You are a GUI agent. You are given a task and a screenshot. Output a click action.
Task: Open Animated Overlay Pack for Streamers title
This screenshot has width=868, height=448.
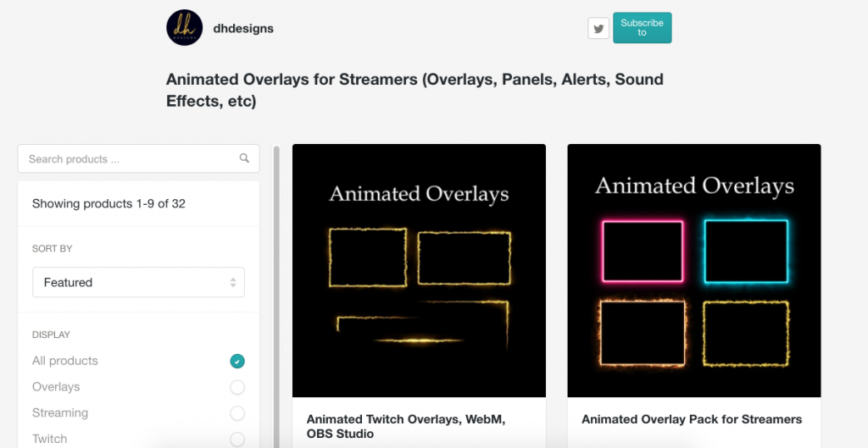(692, 419)
